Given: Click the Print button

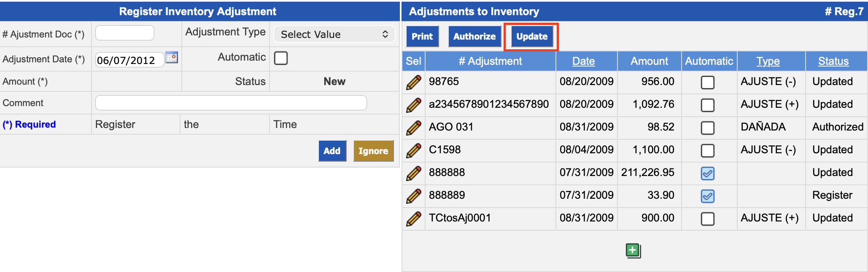Looking at the screenshot, I should coord(422,37).
